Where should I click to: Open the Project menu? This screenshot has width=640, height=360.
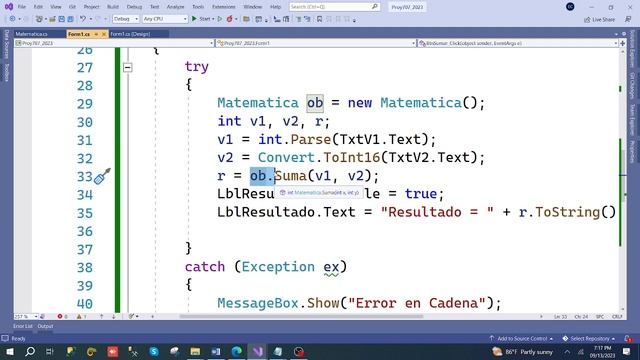coord(91,7)
